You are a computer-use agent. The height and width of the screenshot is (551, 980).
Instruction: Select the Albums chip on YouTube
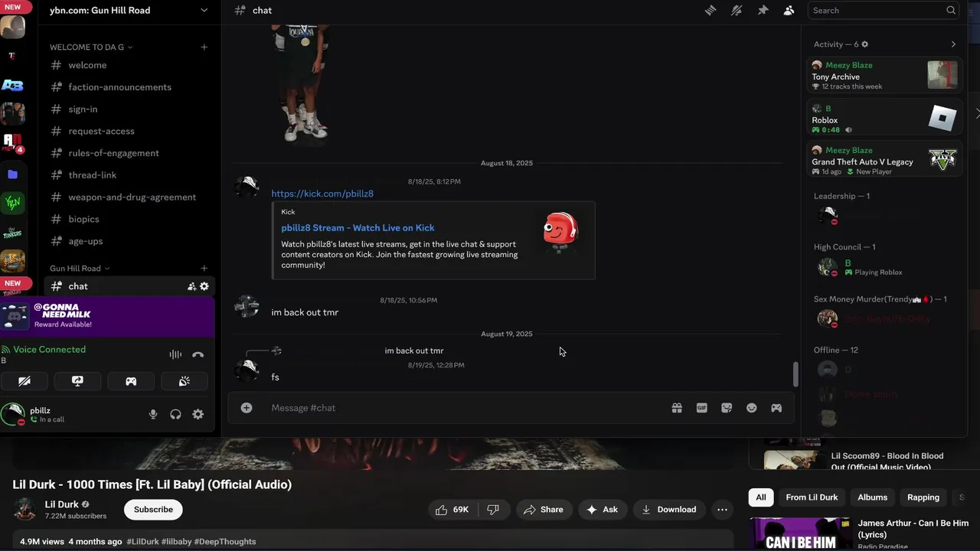pyautogui.click(x=872, y=497)
